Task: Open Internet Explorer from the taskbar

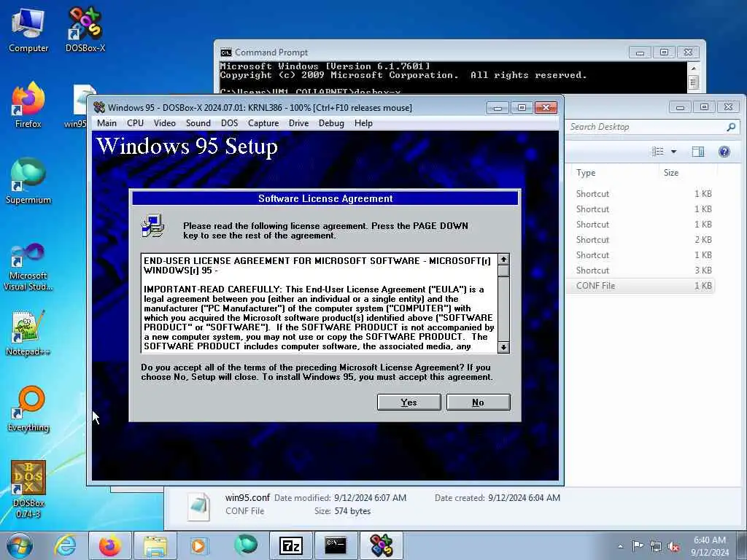Action: coord(65,545)
